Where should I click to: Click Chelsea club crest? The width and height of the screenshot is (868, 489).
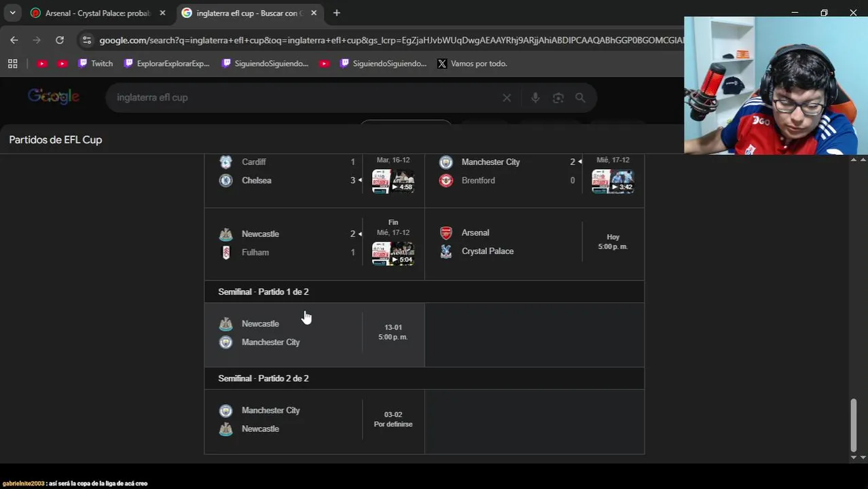225,180
